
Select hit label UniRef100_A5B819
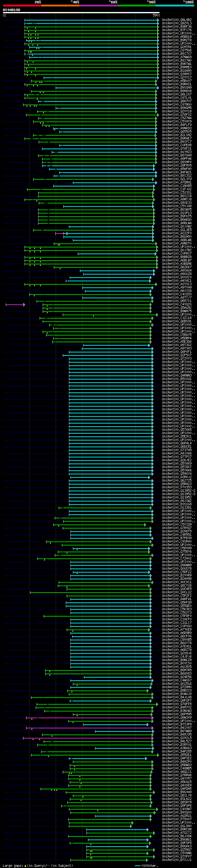pyautogui.click(x=177, y=37)
